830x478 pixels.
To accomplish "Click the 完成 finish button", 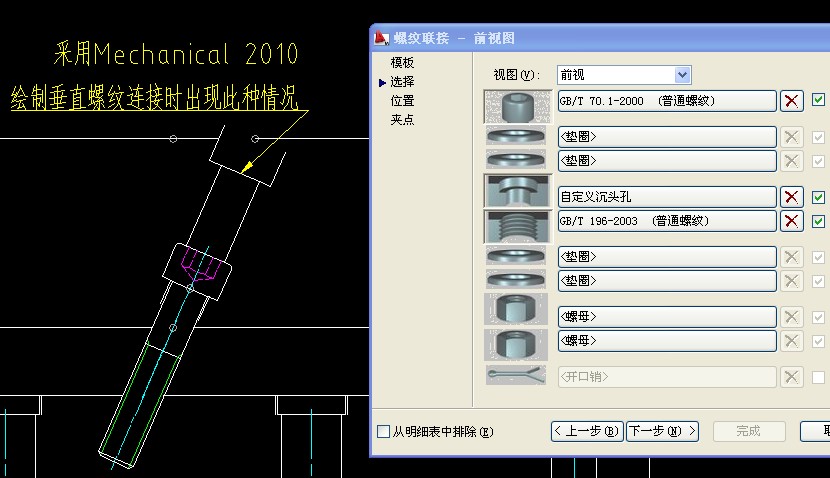I will point(749,431).
